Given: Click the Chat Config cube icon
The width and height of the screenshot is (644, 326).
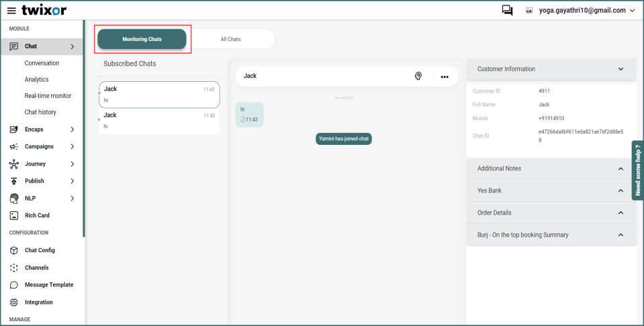Looking at the screenshot, I should click(x=14, y=250).
